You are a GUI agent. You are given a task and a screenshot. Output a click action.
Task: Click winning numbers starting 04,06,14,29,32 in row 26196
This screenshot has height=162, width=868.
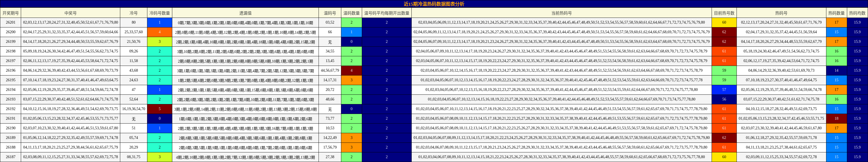pyautogui.click(x=70, y=71)
